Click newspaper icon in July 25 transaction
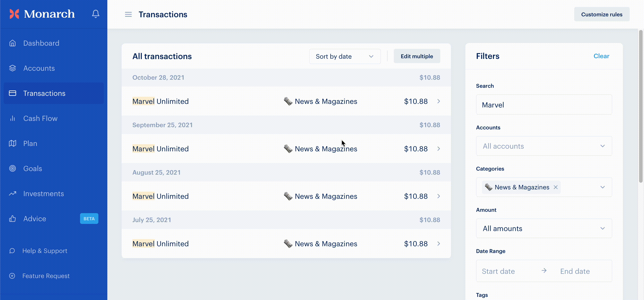 coord(288,243)
